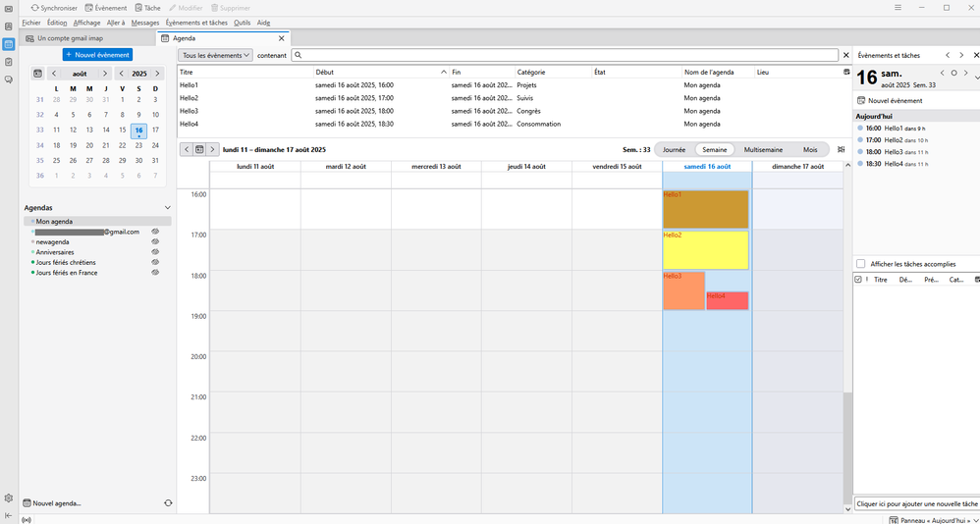Select the yellow Hello2 event block

[705, 250]
